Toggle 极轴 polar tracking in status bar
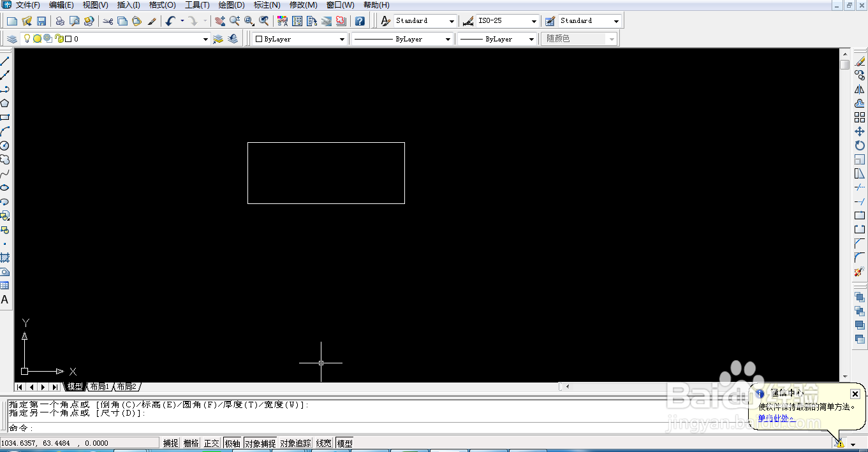The image size is (868, 452). click(x=232, y=443)
